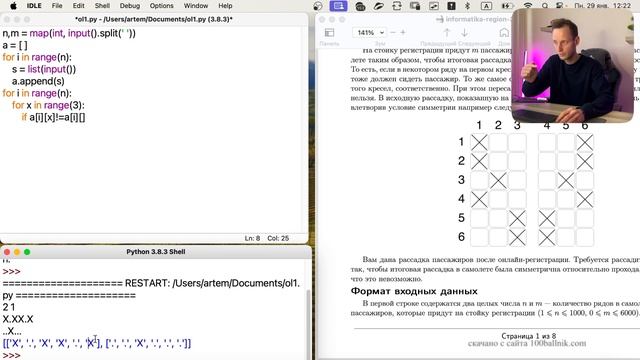
Task: Open Spotlight search in menu bar
Action: tap(545, 6)
